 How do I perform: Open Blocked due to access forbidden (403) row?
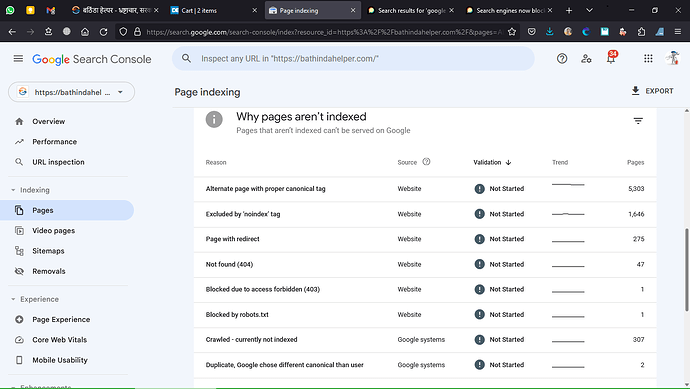(425, 290)
